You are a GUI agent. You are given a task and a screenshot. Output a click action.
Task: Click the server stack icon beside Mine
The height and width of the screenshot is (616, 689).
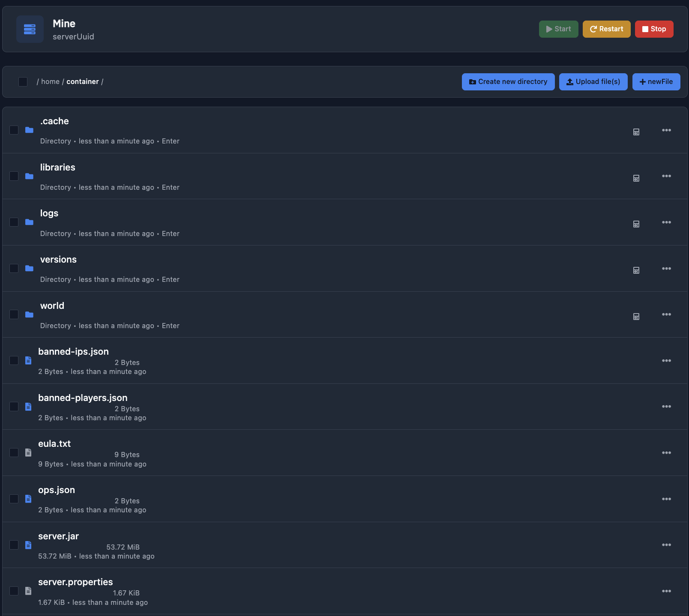click(30, 29)
